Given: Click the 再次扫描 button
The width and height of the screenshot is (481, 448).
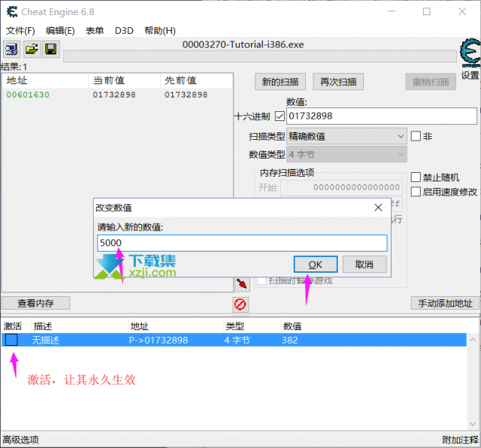Looking at the screenshot, I should 338,82.
